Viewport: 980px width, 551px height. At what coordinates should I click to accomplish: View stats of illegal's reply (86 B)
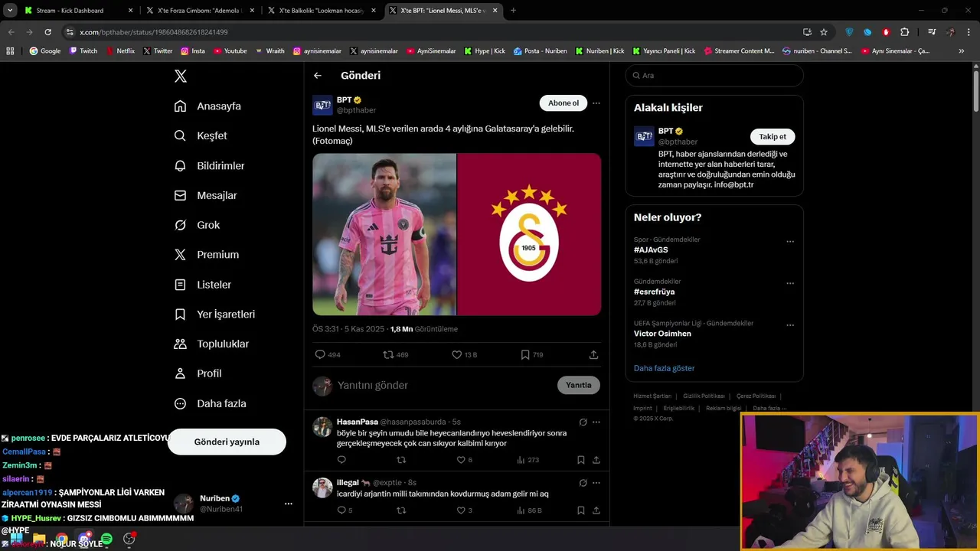coord(529,510)
